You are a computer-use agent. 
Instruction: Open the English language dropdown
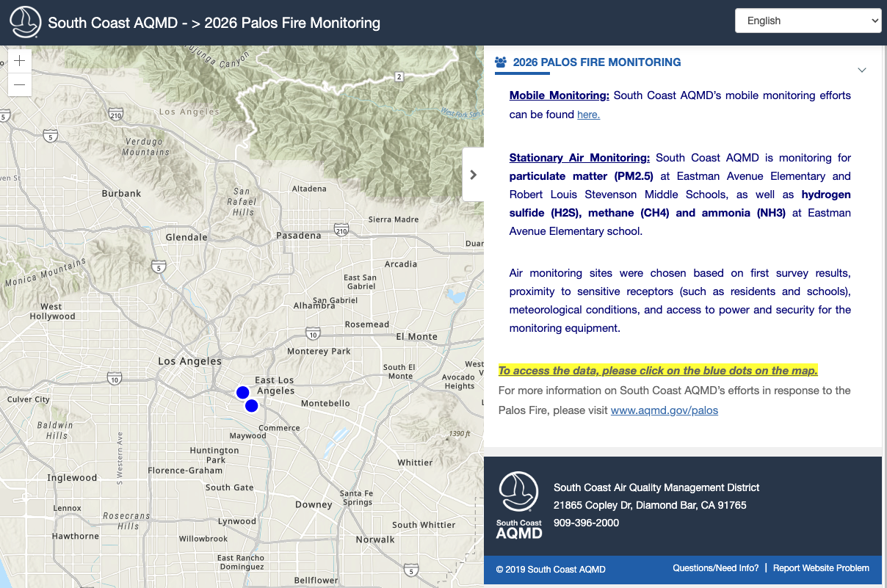pos(808,21)
